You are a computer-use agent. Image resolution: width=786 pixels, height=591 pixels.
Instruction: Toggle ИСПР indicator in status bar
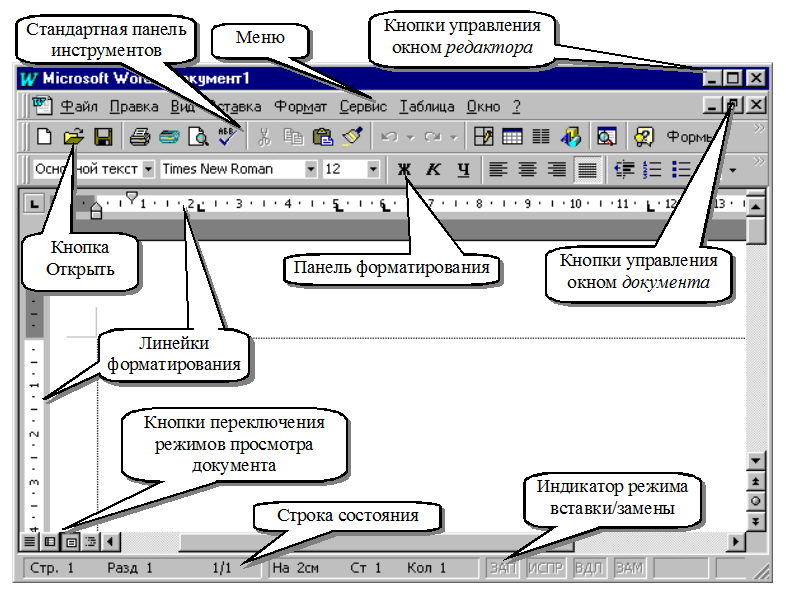pyautogui.click(x=545, y=568)
